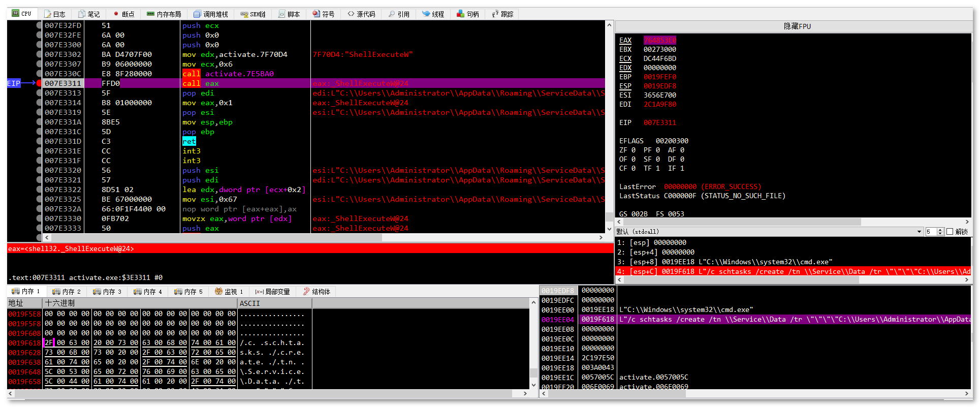Click the 隐藏FPU button
The image size is (980, 407).
pos(797,26)
